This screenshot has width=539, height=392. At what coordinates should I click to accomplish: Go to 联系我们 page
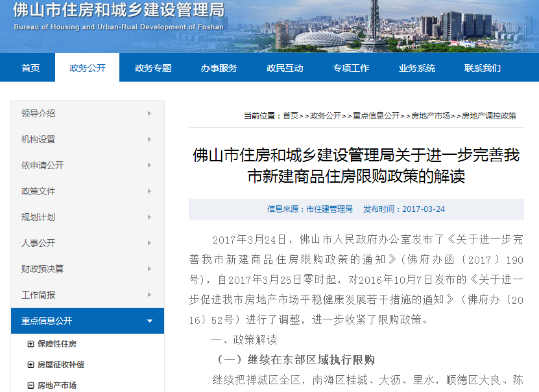(x=482, y=68)
